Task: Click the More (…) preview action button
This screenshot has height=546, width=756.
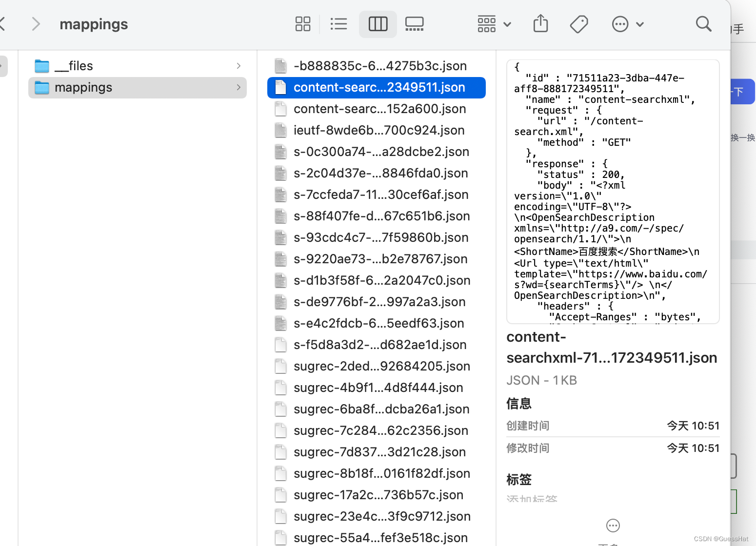Action: [x=613, y=526]
